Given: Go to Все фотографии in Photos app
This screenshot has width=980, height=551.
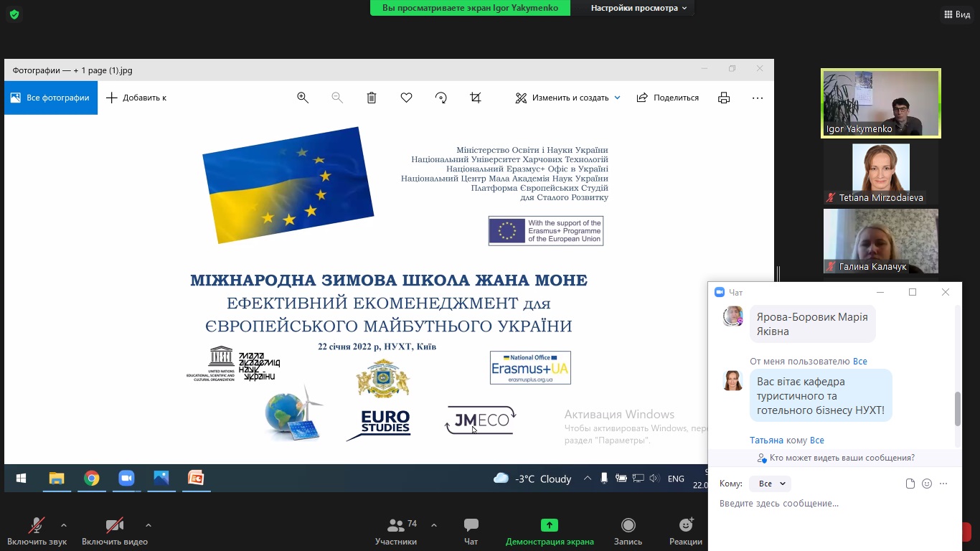Looking at the screenshot, I should pos(51,98).
